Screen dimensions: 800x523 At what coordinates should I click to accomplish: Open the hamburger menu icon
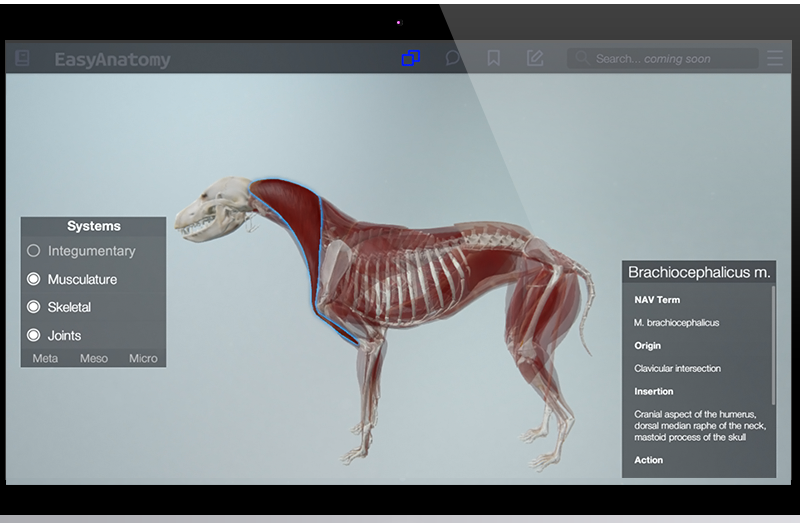[774, 58]
